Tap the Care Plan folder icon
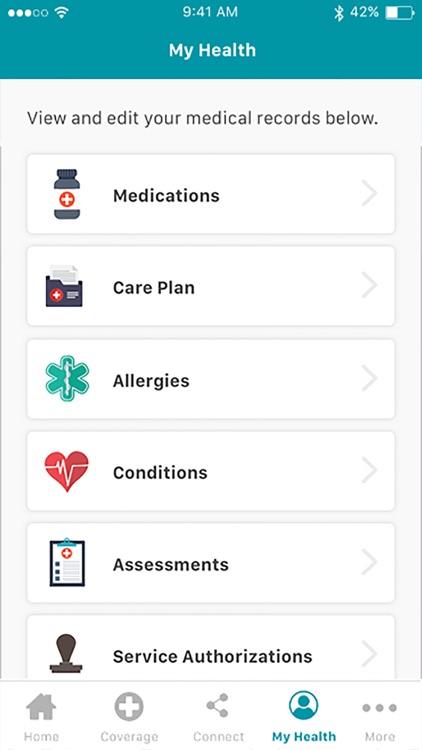422x750 pixels. (x=64, y=286)
